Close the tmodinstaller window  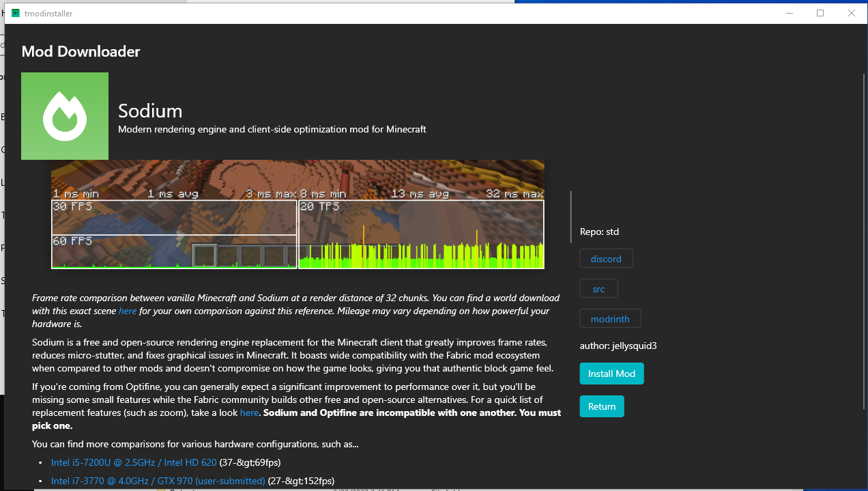pos(852,13)
